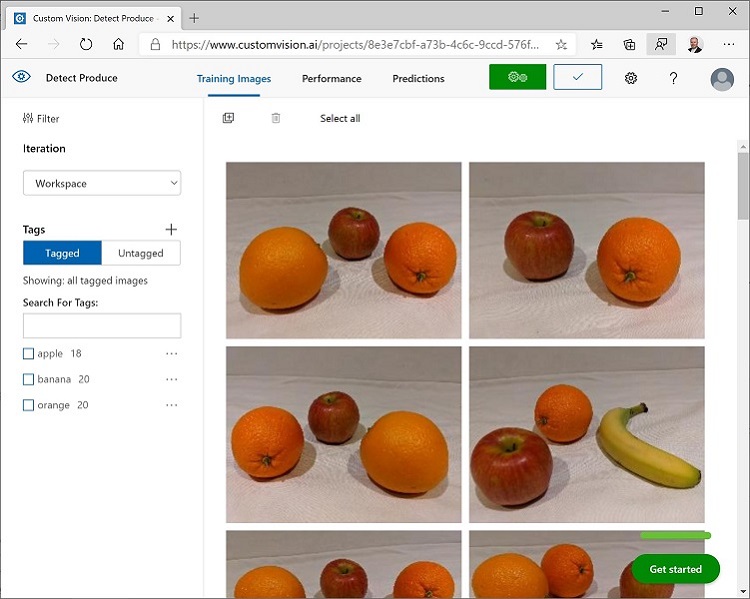Open the Filter sliders icon
This screenshot has height=599, width=750.
click(x=28, y=118)
